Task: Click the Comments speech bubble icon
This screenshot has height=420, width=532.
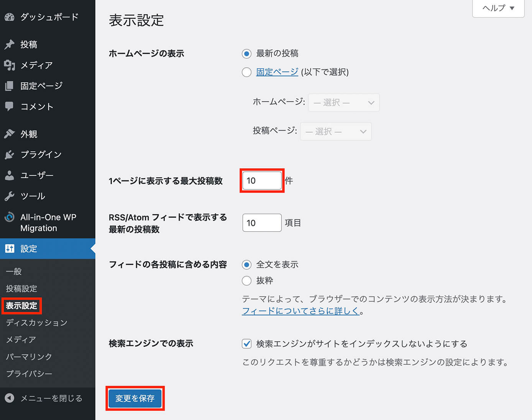Action: click(x=10, y=107)
